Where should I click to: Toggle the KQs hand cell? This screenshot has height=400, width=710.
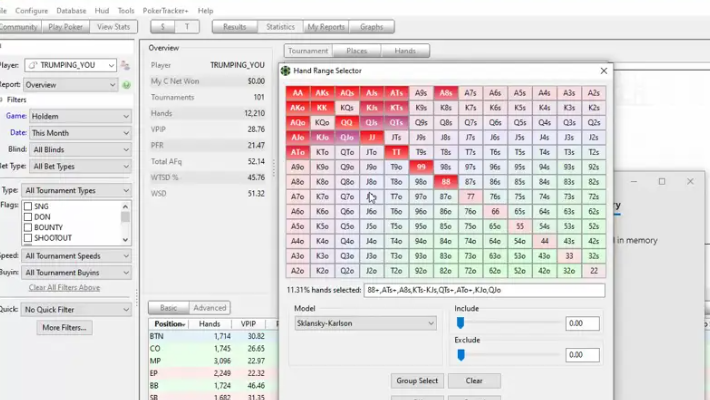[347, 108]
